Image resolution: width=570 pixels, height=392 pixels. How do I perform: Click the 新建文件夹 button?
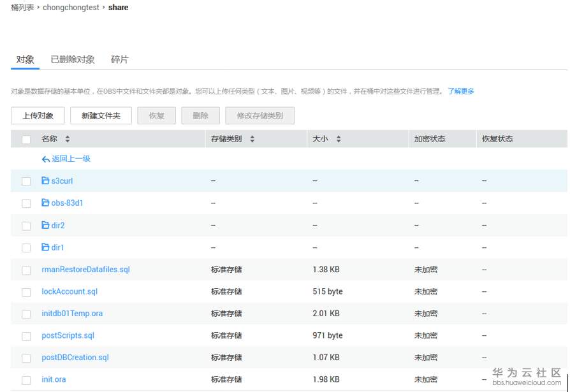point(101,115)
